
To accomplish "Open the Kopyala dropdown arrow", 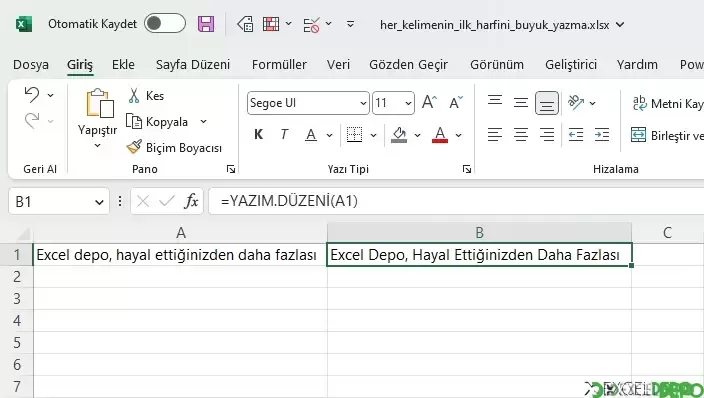I will pyautogui.click(x=203, y=122).
